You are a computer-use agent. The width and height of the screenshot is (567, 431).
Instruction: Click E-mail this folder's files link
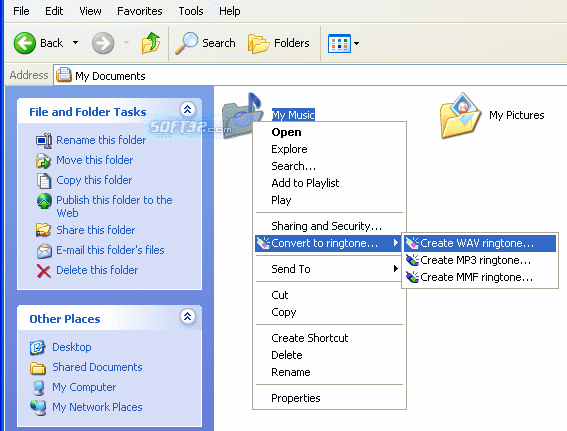coord(110,250)
